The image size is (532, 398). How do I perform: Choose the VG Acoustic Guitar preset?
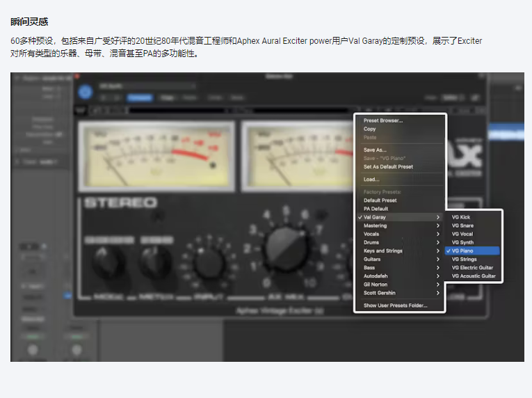point(474,276)
